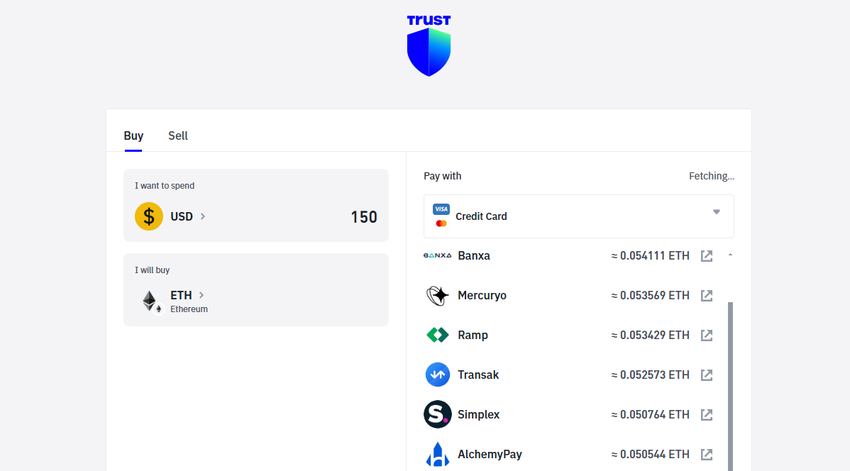850x471 pixels.
Task: Expand the Credit Card payment dropdown
Action: point(578,216)
